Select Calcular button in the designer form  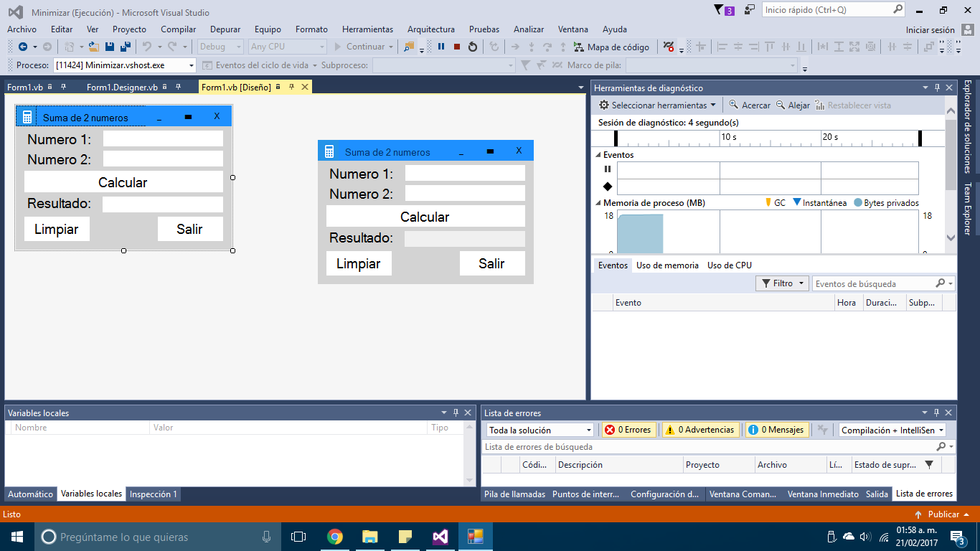coord(123,182)
